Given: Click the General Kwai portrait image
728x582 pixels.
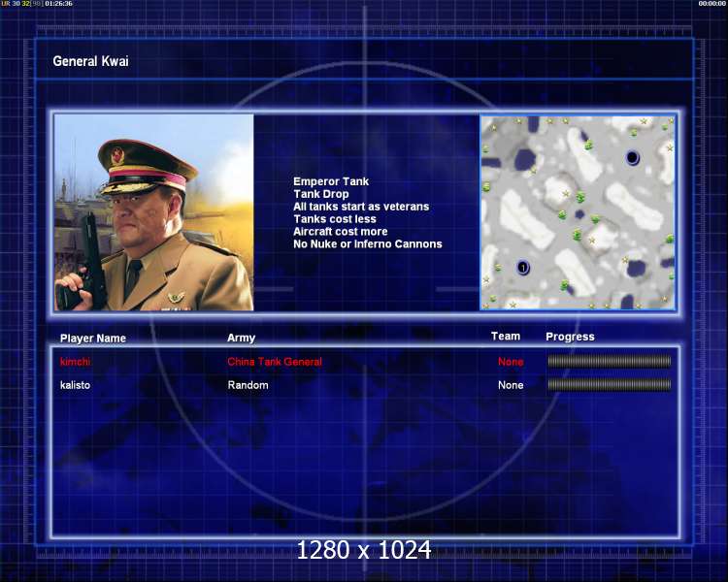Looking at the screenshot, I should [153, 212].
